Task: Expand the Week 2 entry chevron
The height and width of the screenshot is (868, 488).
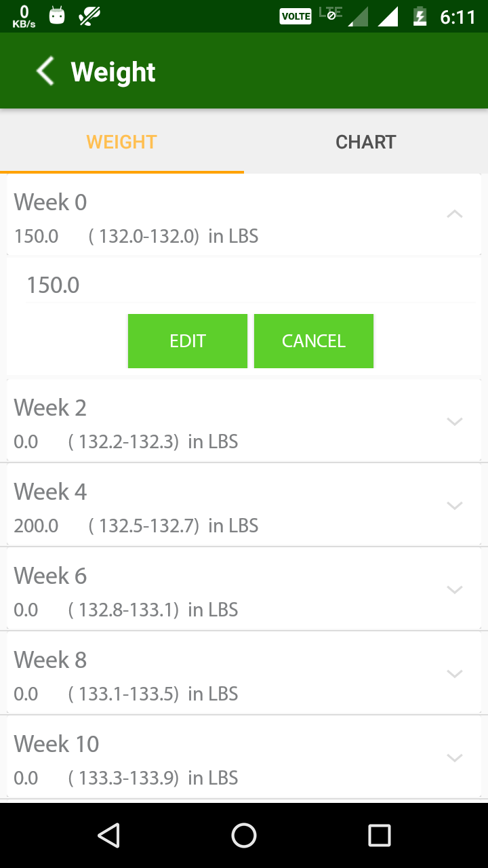Action: click(x=455, y=421)
